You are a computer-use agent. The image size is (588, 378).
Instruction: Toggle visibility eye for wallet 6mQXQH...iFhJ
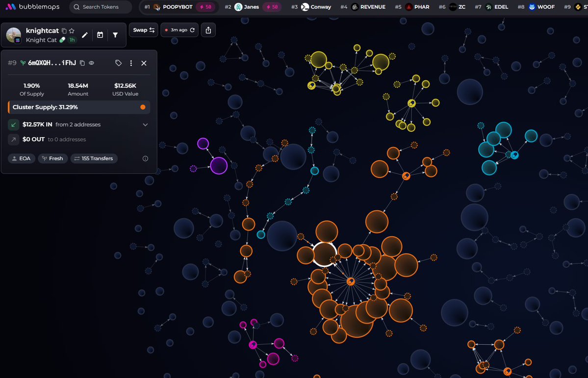[x=92, y=63]
